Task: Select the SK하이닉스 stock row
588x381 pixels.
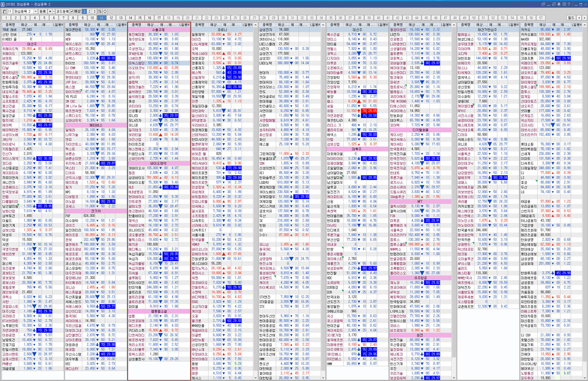Action: [x=290, y=39]
